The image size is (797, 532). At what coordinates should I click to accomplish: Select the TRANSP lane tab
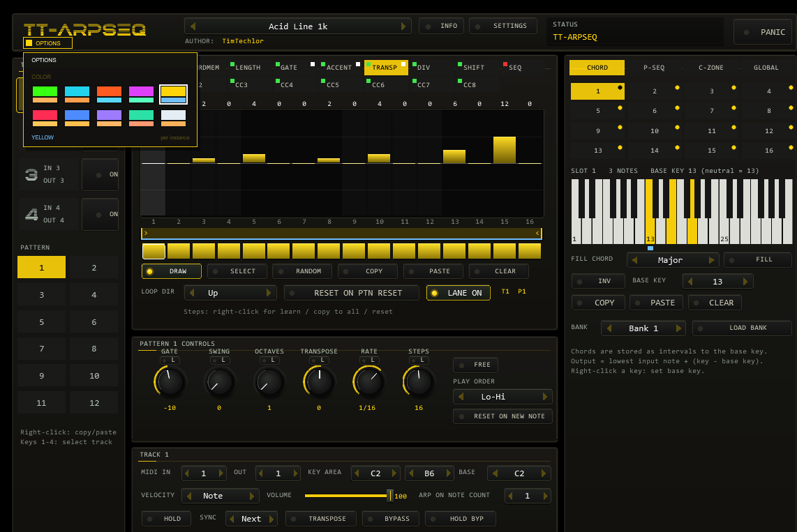[386, 68]
